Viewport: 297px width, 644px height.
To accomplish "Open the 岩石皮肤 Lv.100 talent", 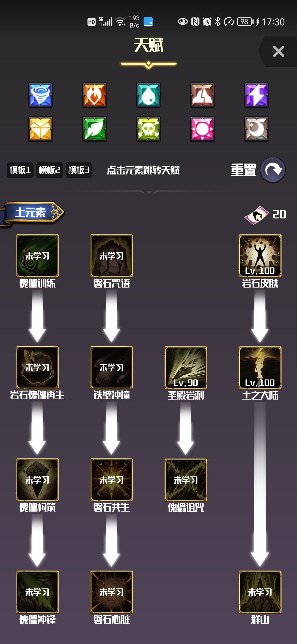I will coord(260,256).
